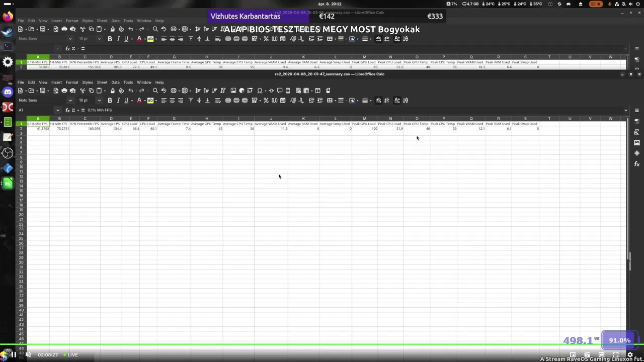Click AutoFilter funnel icon in front Calc toolbar

[x=223, y=90]
